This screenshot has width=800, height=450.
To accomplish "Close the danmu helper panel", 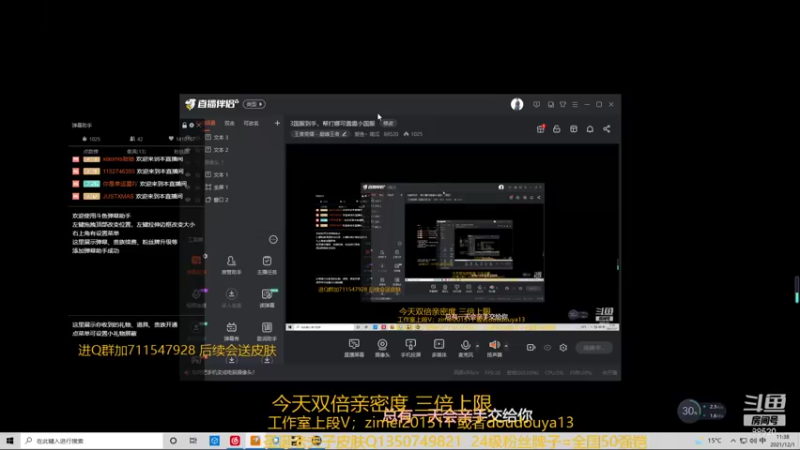I will point(199,125).
